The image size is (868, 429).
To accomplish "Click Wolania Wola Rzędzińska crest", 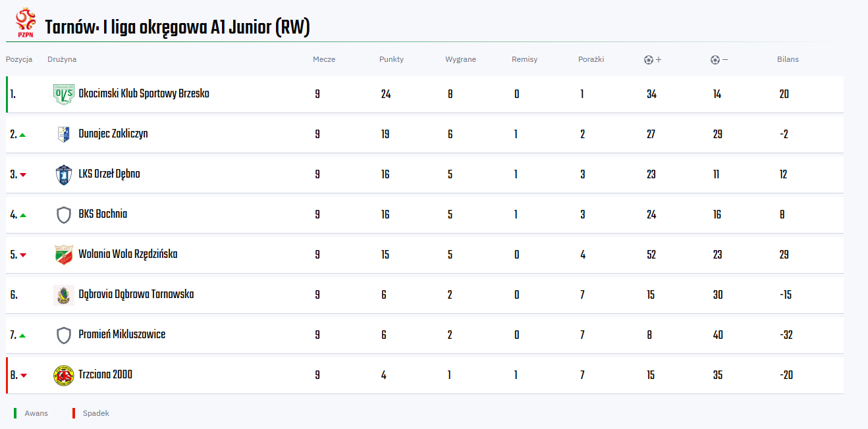I will (64, 255).
